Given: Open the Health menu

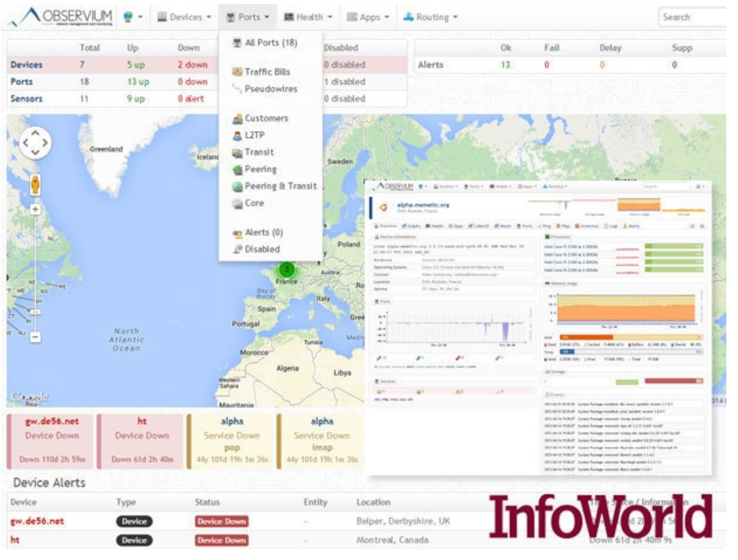Looking at the screenshot, I should (x=308, y=17).
